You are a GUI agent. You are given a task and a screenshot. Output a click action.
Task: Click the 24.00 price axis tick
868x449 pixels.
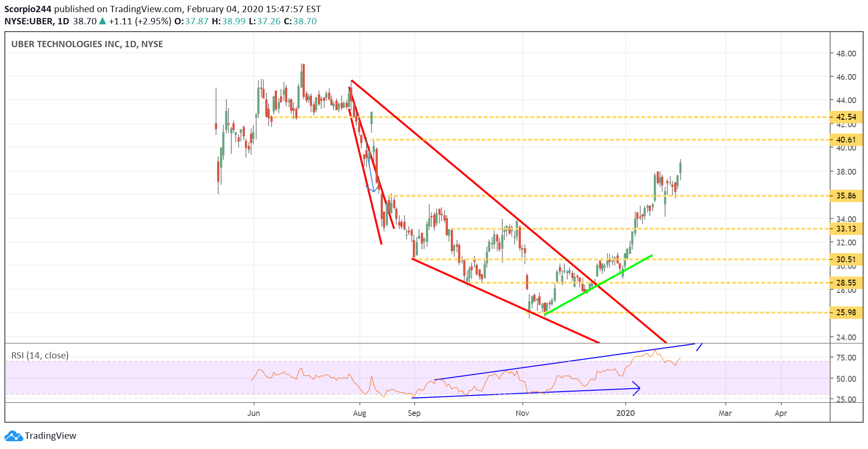click(x=846, y=338)
